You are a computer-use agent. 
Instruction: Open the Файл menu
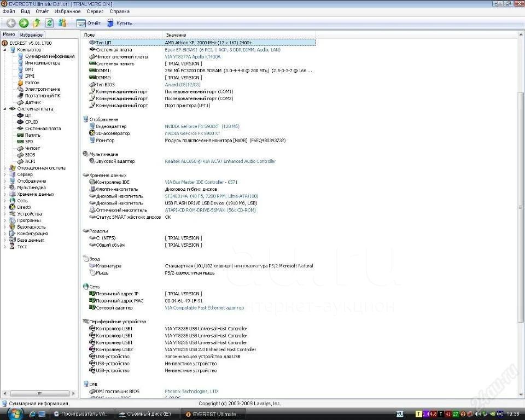click(x=9, y=11)
